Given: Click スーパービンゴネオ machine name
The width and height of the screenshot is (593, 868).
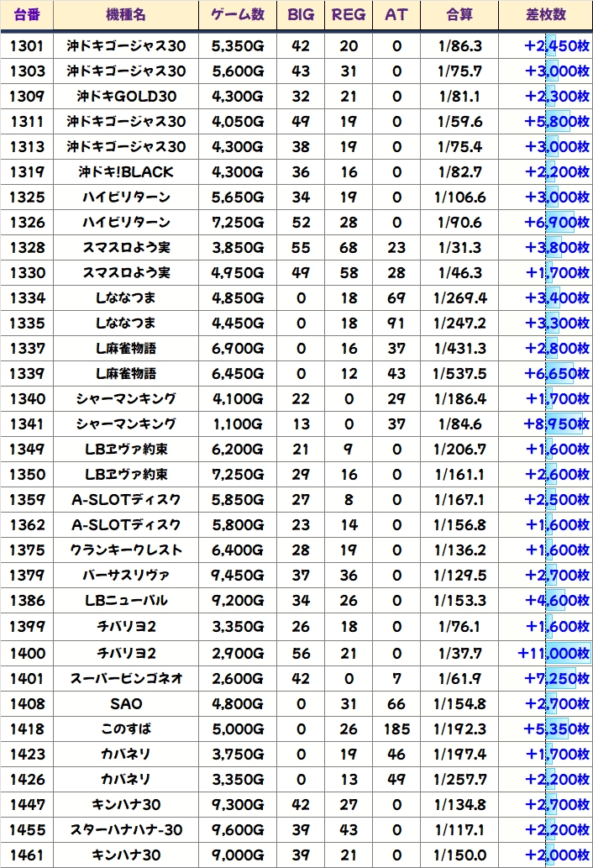Looking at the screenshot, I should tap(126, 679).
